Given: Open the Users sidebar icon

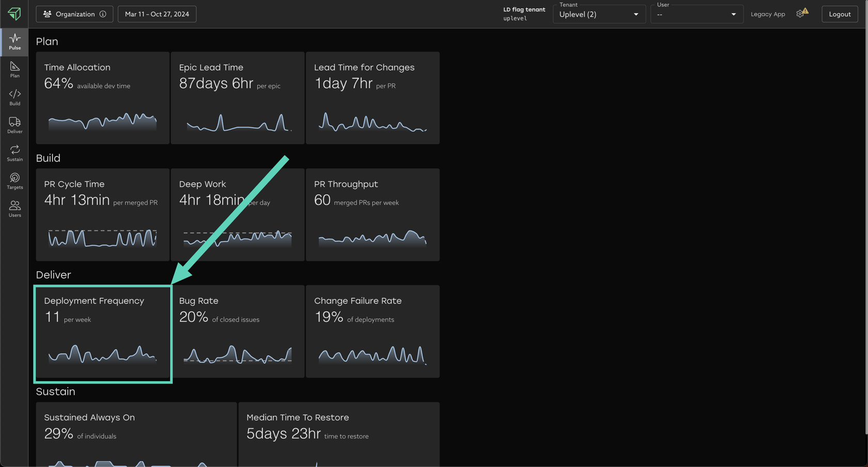Looking at the screenshot, I should click(14, 209).
